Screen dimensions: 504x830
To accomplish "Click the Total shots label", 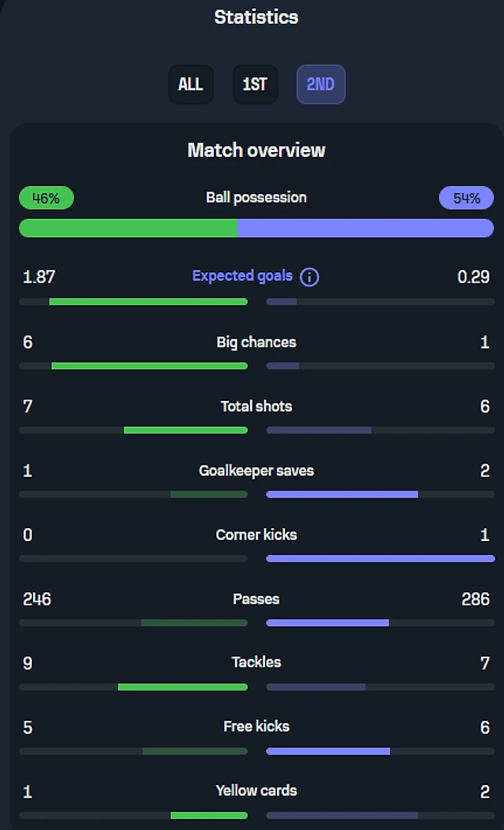I will click(x=256, y=406).
